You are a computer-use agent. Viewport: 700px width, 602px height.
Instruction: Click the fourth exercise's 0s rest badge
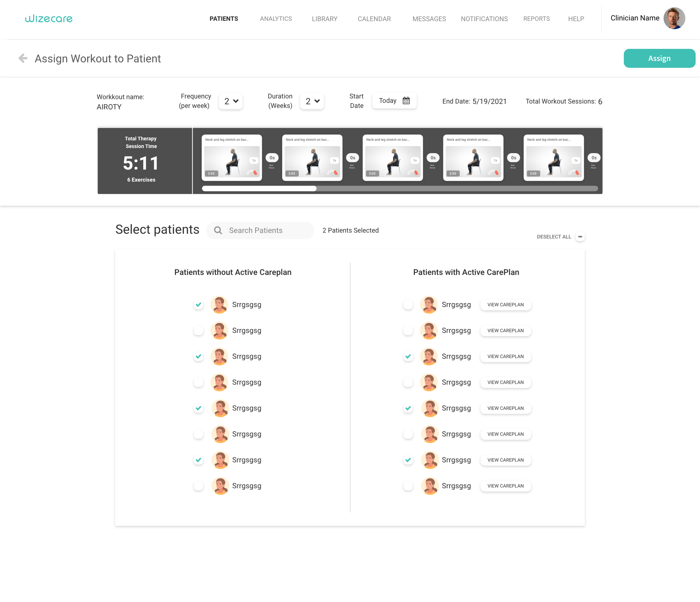[514, 158]
